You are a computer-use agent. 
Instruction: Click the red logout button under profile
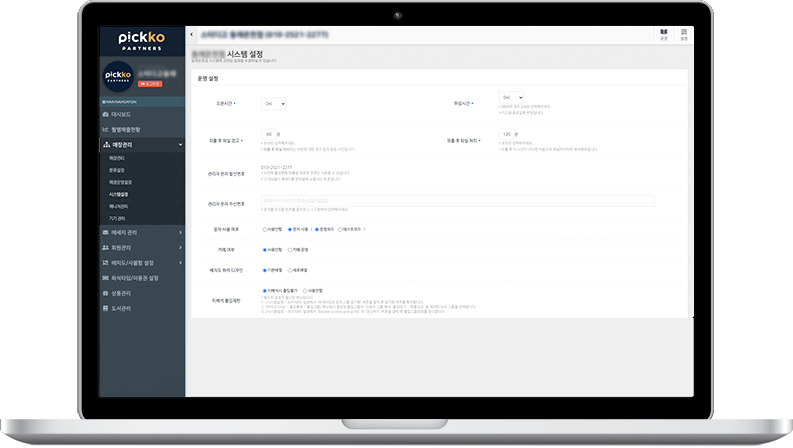tap(151, 84)
